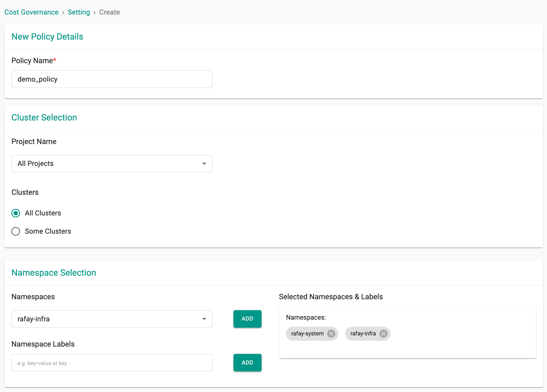Select rafay-infra from Namespaces dropdown

point(111,319)
